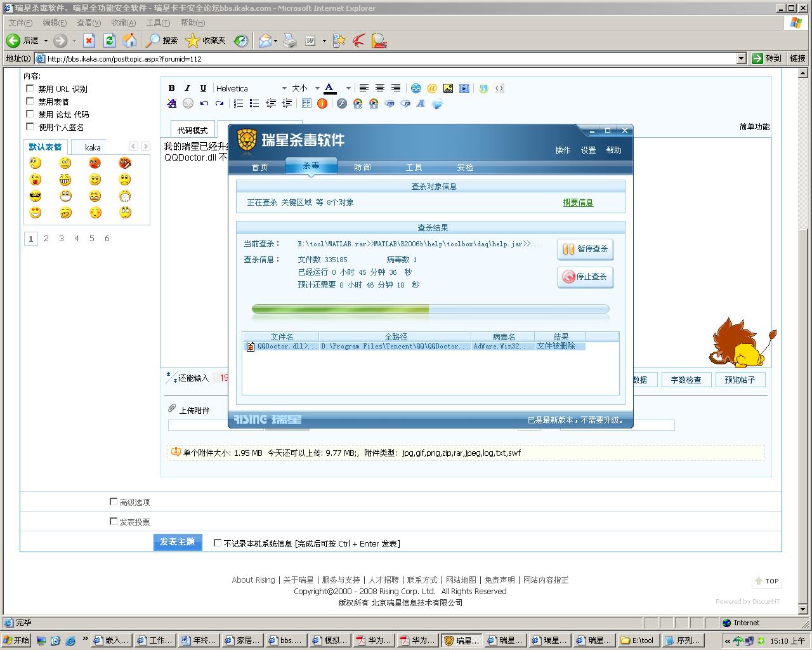Image resolution: width=812 pixels, height=650 pixels.
Task: Insert a bulleted list in the editor
Action: tap(254, 103)
